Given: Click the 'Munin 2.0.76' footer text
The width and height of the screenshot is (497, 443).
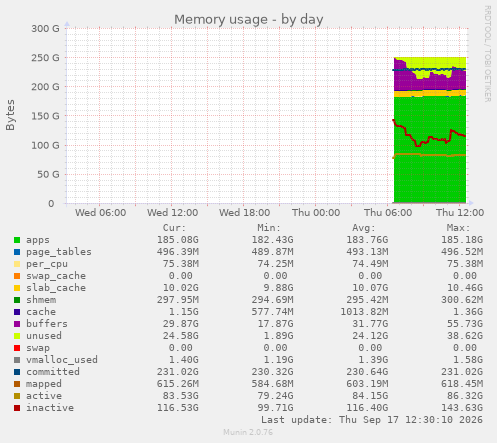Looking at the screenshot, I should click(248, 432).
